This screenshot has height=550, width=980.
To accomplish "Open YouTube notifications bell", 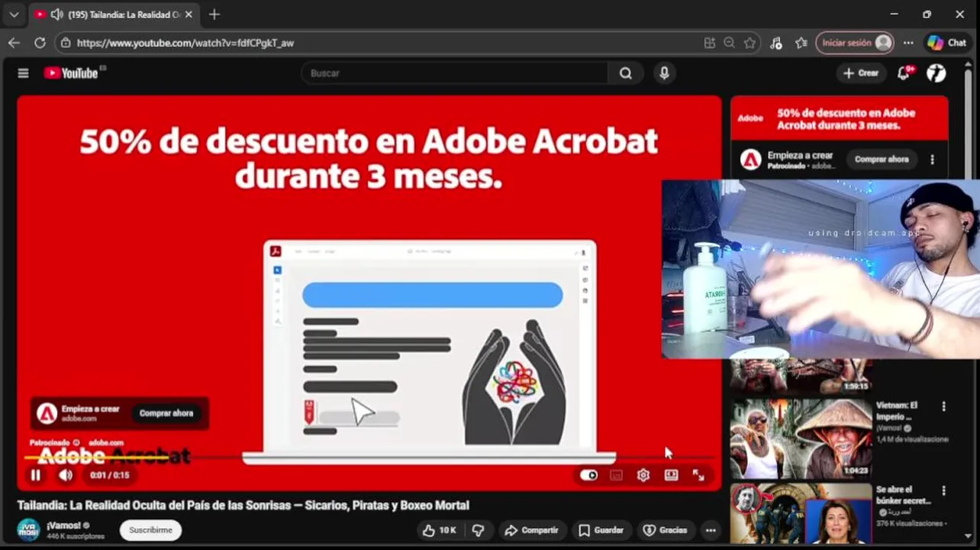I will 904,73.
